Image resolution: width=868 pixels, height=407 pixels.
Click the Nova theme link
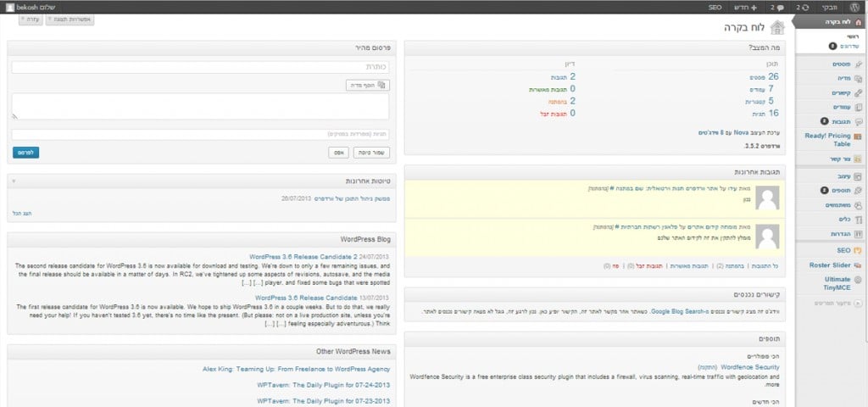[x=741, y=133]
